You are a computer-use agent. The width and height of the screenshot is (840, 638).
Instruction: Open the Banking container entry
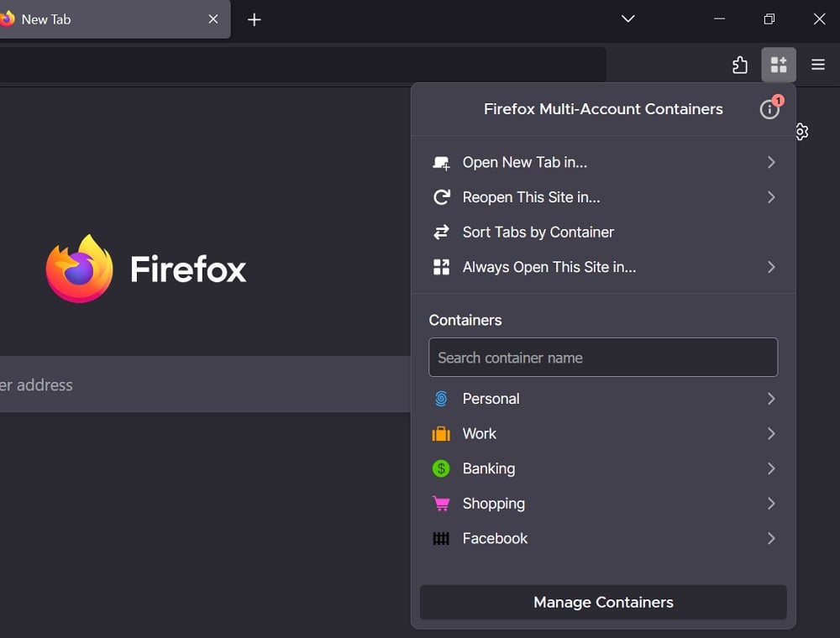tap(603, 468)
